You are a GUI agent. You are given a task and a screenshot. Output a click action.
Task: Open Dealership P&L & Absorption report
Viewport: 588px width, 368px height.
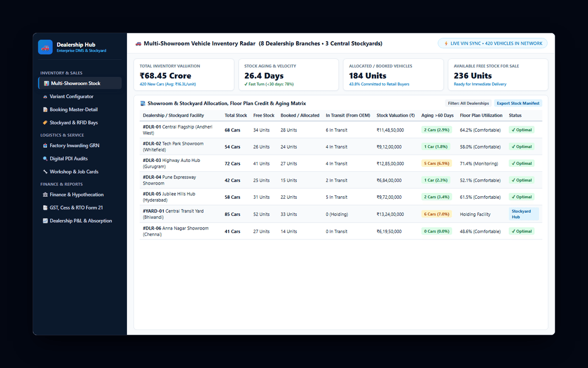click(x=80, y=221)
